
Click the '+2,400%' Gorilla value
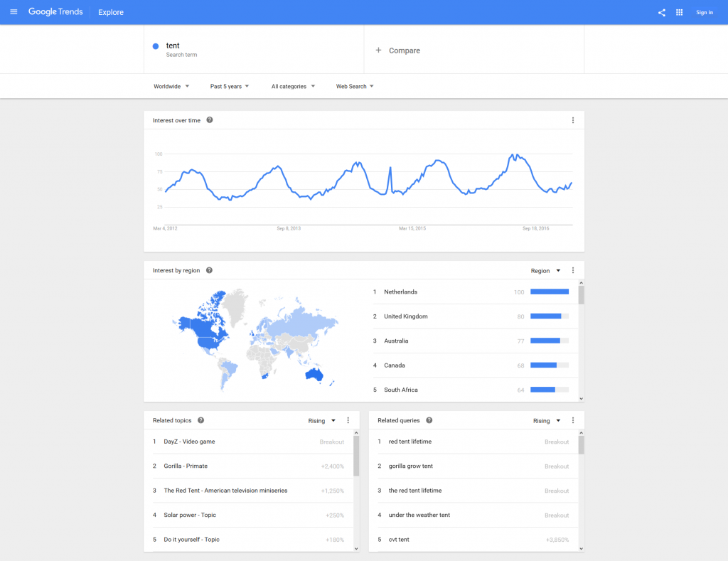333,466
